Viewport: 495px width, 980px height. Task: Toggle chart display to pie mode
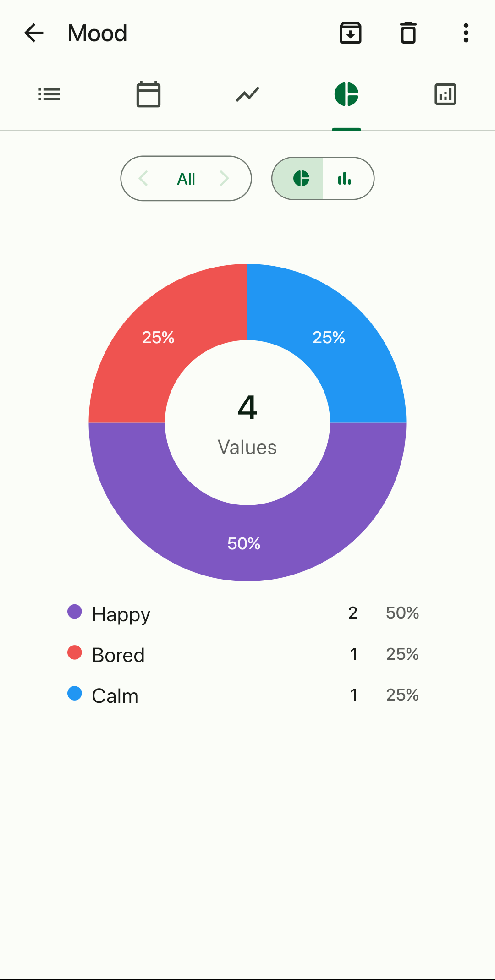click(x=300, y=178)
